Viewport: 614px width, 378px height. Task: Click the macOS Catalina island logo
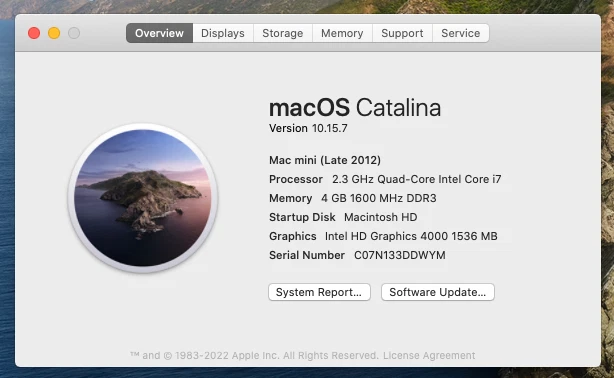pyautogui.click(x=143, y=198)
